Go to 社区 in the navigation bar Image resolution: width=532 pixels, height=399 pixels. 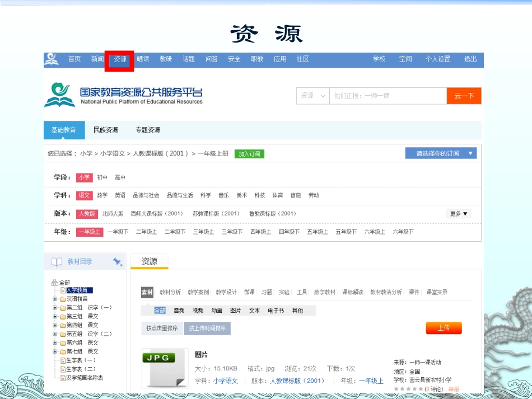coord(302,59)
